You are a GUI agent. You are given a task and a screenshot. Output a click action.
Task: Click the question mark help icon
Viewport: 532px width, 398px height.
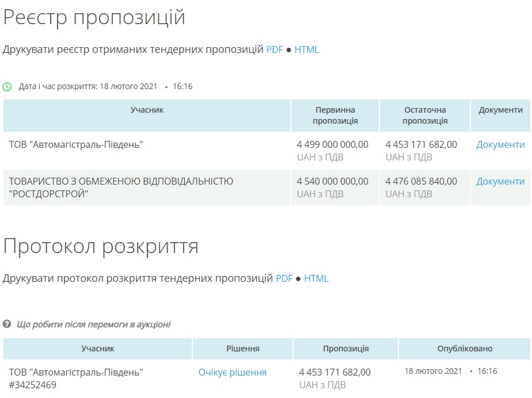pyautogui.click(x=7, y=324)
